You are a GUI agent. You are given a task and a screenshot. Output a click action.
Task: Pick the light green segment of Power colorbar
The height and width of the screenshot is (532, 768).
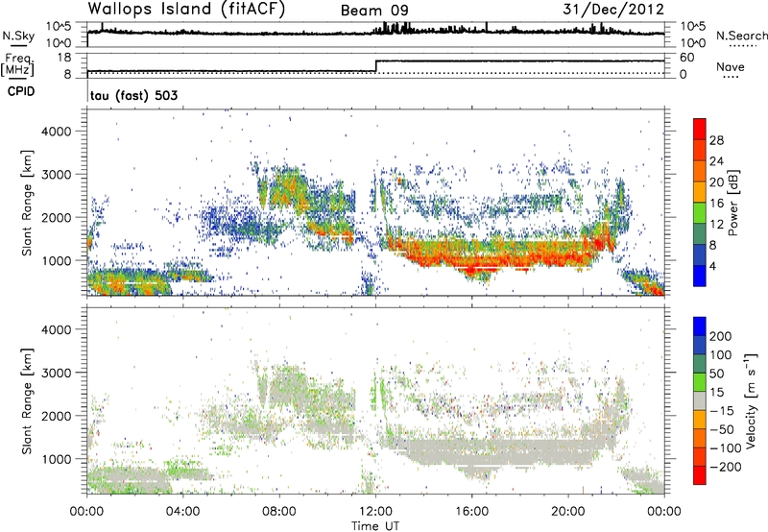coord(700,212)
